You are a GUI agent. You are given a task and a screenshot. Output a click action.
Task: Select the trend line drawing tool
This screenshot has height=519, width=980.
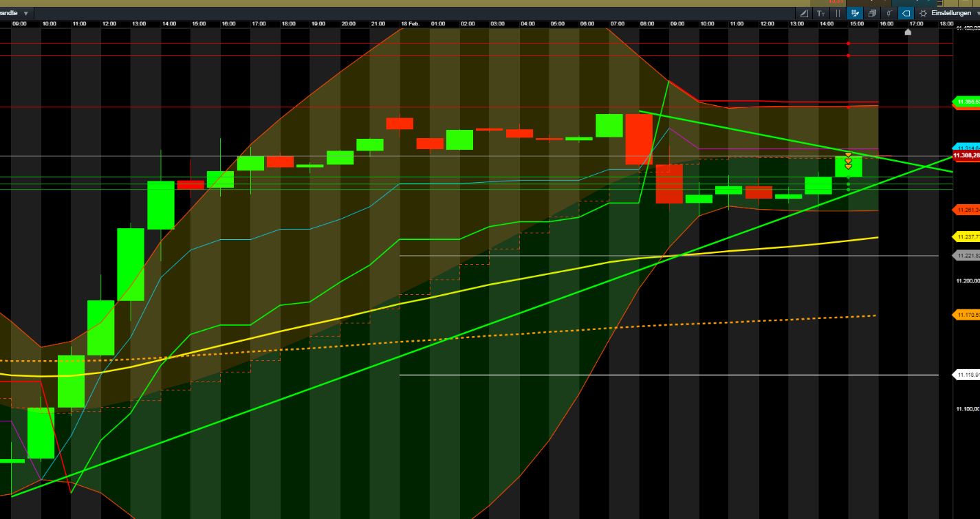[803, 12]
